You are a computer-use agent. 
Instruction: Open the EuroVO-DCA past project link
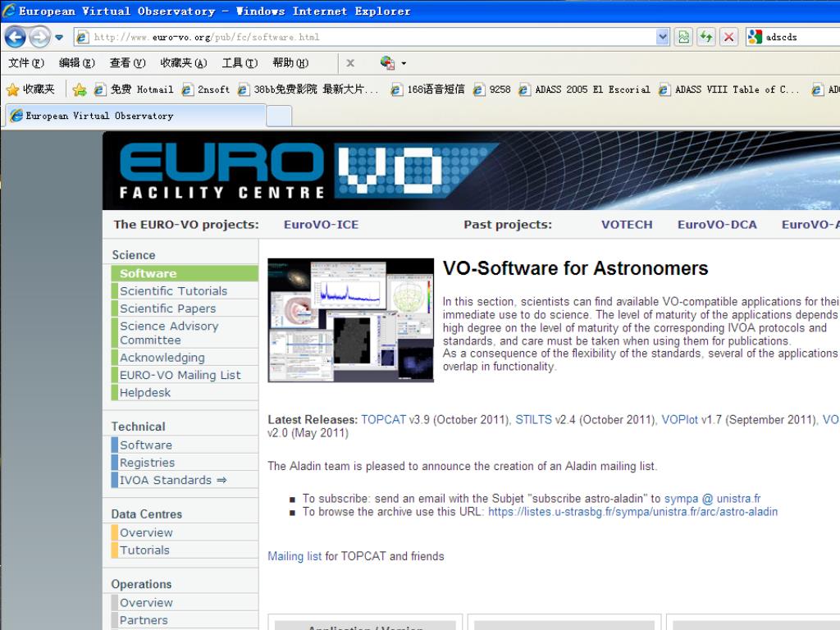tap(717, 225)
